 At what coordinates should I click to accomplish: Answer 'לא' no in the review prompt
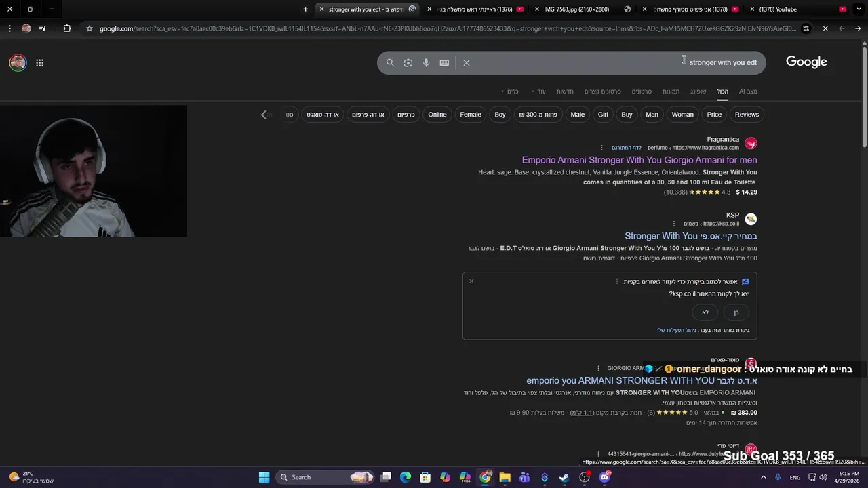click(x=705, y=312)
